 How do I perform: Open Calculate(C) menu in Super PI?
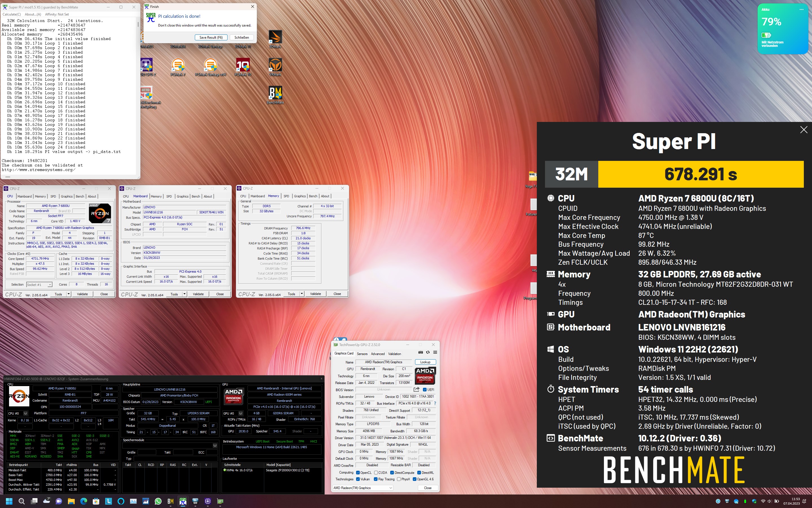[12, 14]
